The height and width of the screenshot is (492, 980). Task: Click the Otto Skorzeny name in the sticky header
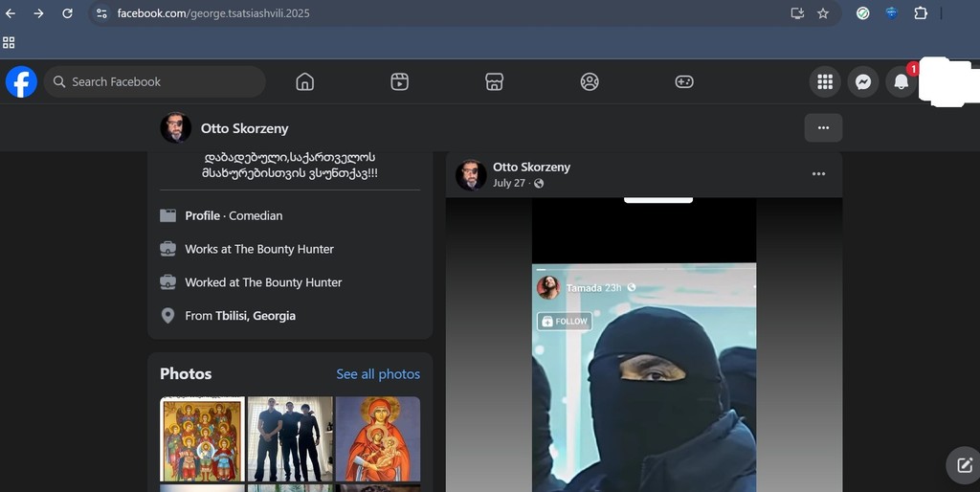[x=244, y=128]
